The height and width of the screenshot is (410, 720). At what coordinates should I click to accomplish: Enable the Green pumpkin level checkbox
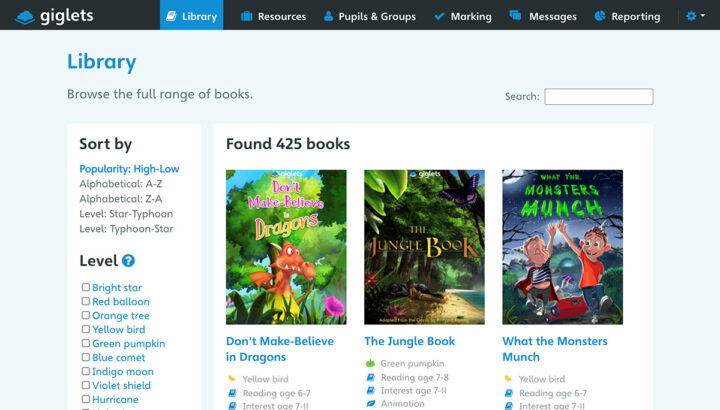85,344
